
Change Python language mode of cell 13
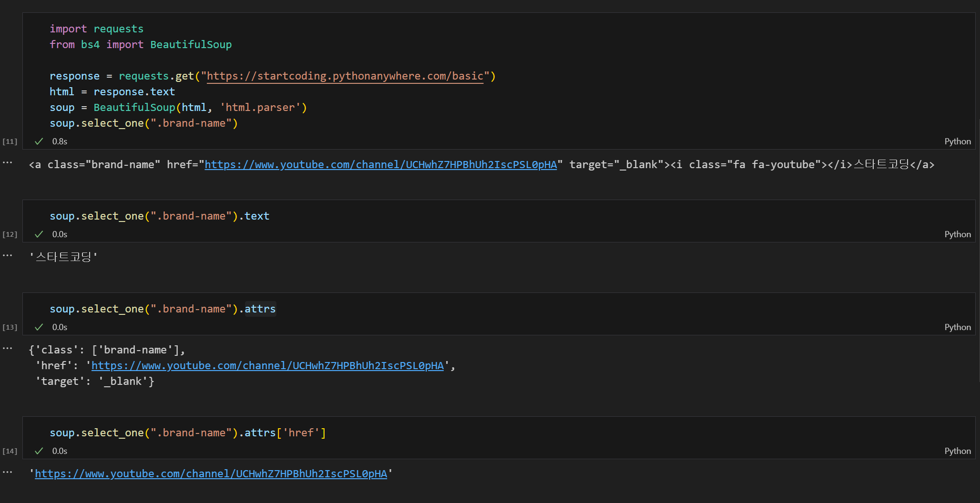[x=958, y=327]
